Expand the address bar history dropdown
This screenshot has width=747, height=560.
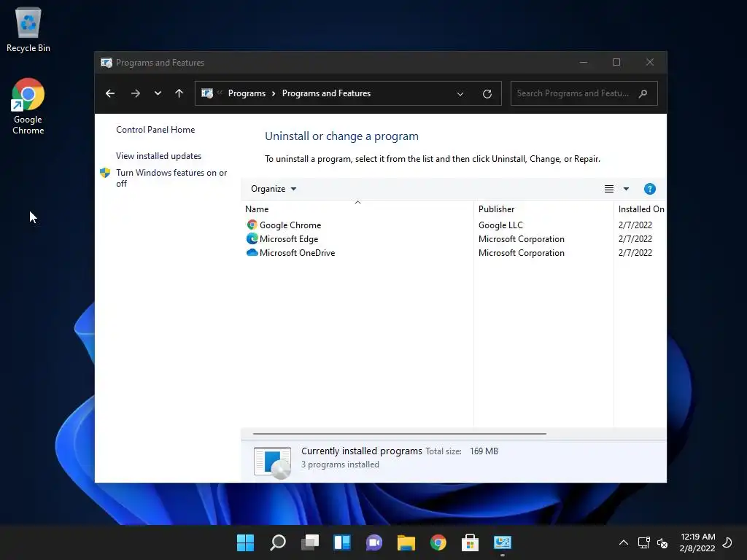(x=460, y=94)
